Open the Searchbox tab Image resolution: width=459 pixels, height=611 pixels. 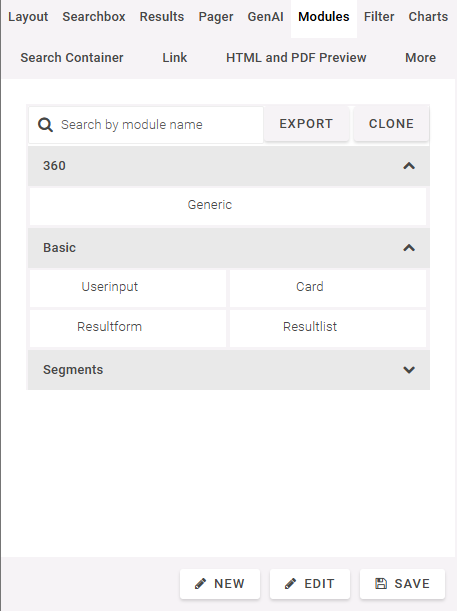coord(94,17)
